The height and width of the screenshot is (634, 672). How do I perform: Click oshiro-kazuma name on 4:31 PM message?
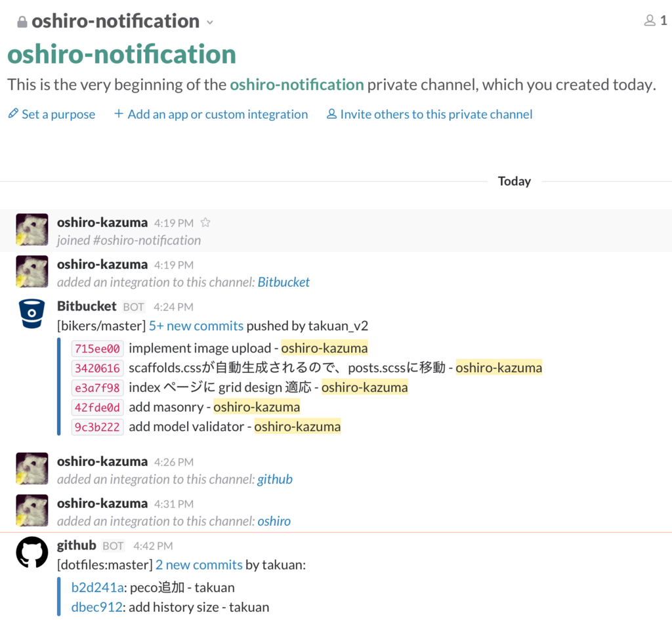(102, 503)
